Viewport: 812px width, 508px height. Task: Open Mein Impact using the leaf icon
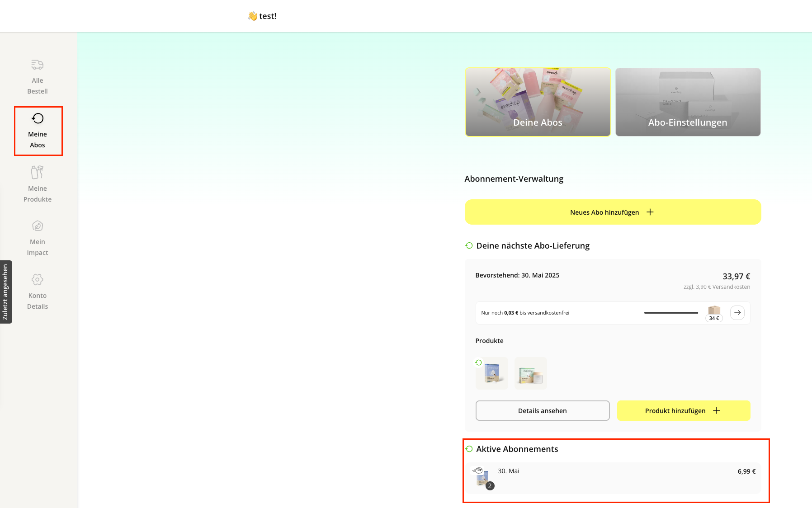click(38, 226)
